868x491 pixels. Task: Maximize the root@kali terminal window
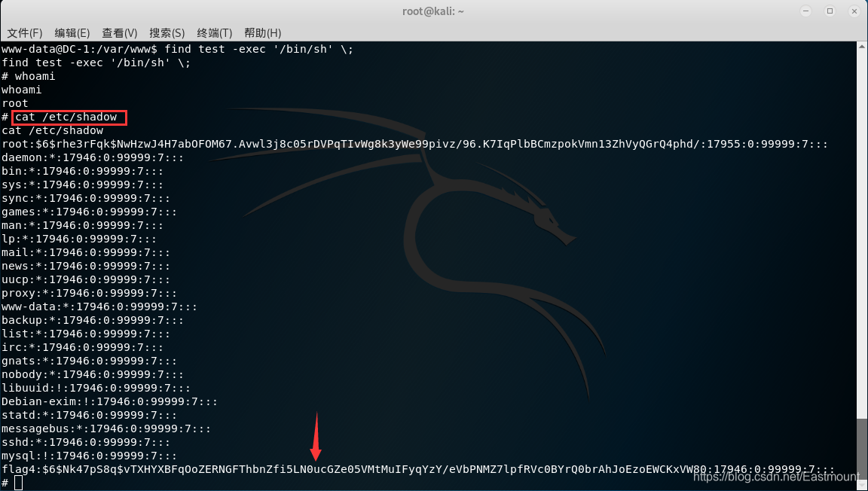[x=830, y=11]
